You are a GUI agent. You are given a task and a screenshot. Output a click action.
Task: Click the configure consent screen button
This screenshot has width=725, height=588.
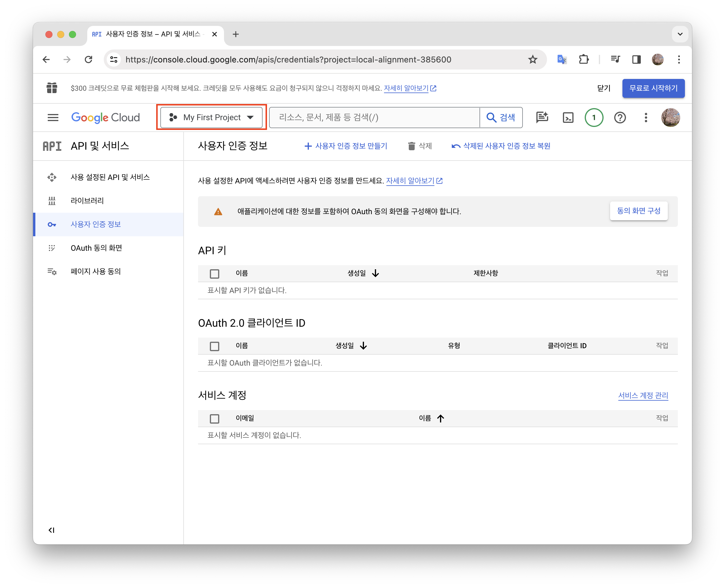(638, 211)
